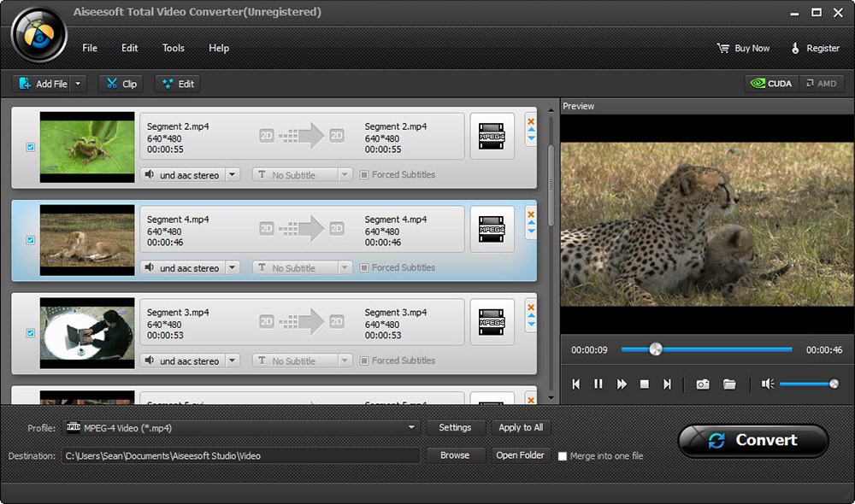Move Segment 3.mp4 down with arrow

point(531,325)
